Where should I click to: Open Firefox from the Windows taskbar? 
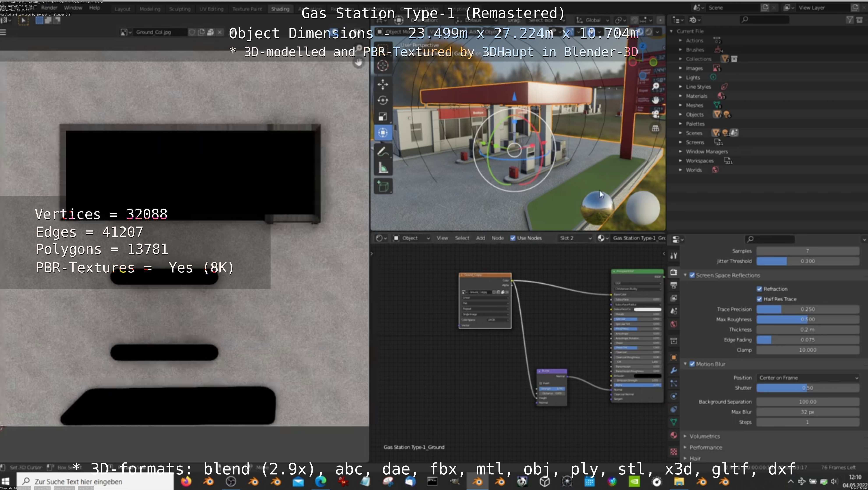pos(186,482)
